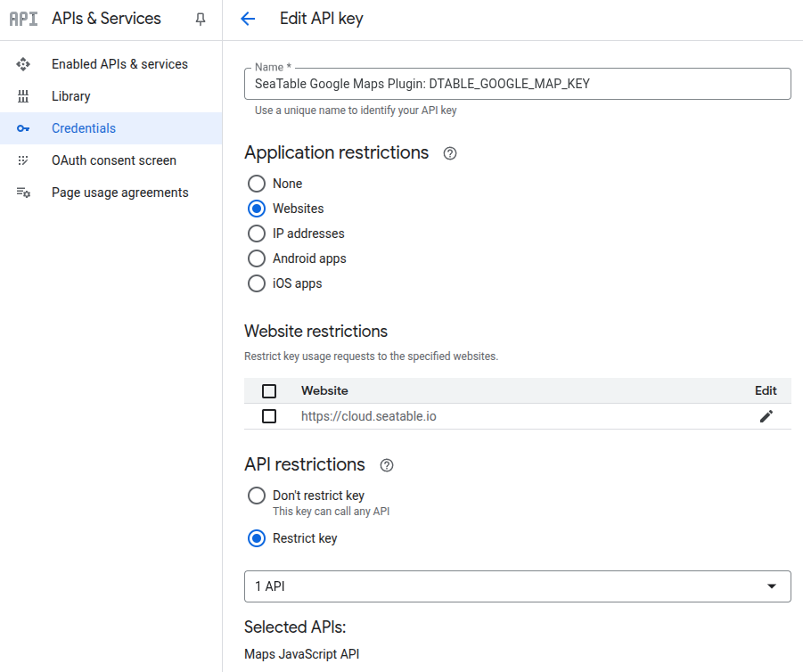Viewport: 803px width, 672px height.
Task: Click the Library icon in sidebar
Action: [x=24, y=96]
